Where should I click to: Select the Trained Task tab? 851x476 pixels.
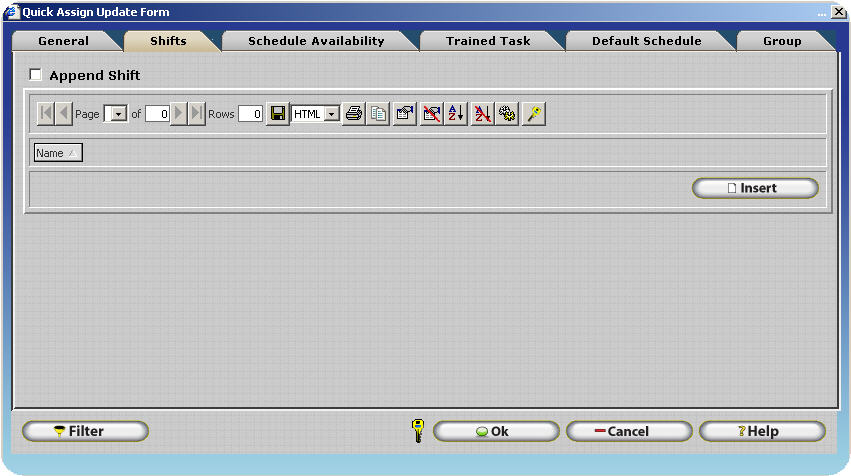click(x=488, y=41)
